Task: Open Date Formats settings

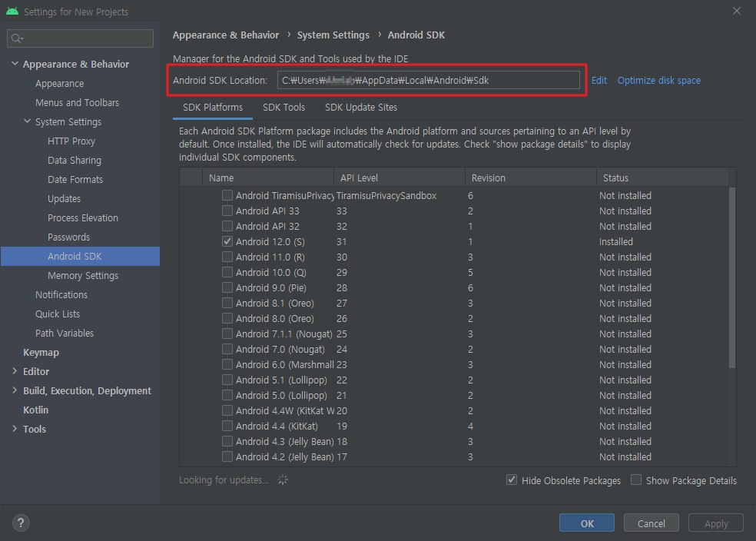Action: coord(75,179)
